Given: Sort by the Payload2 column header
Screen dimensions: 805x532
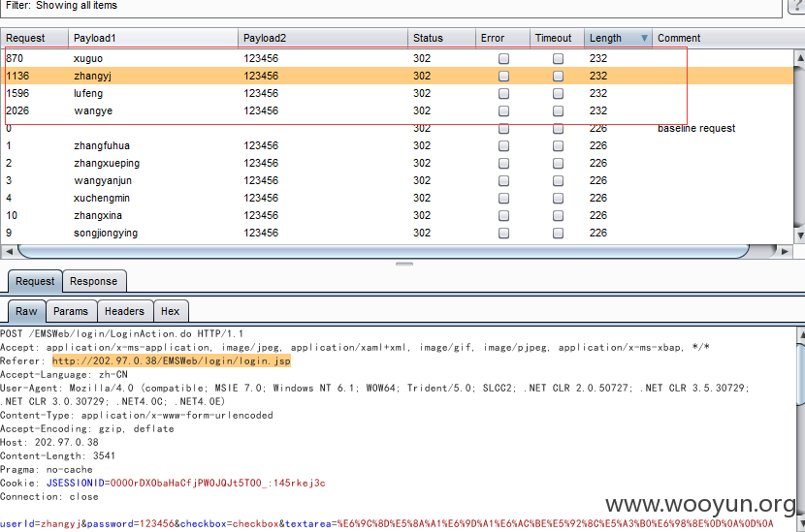Looking at the screenshot, I should (323, 38).
